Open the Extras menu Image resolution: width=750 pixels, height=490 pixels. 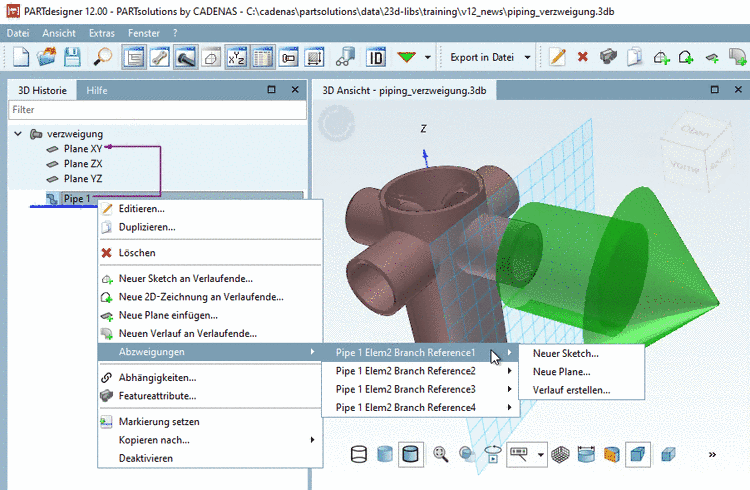click(102, 33)
